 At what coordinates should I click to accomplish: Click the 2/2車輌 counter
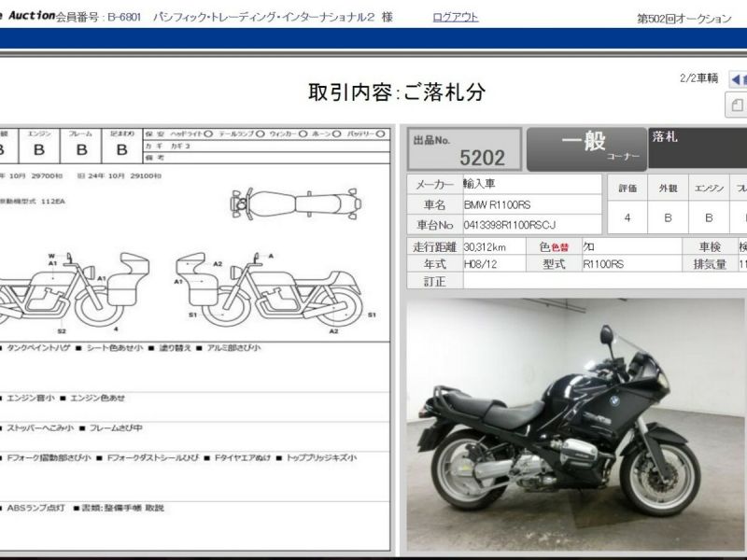(x=698, y=78)
